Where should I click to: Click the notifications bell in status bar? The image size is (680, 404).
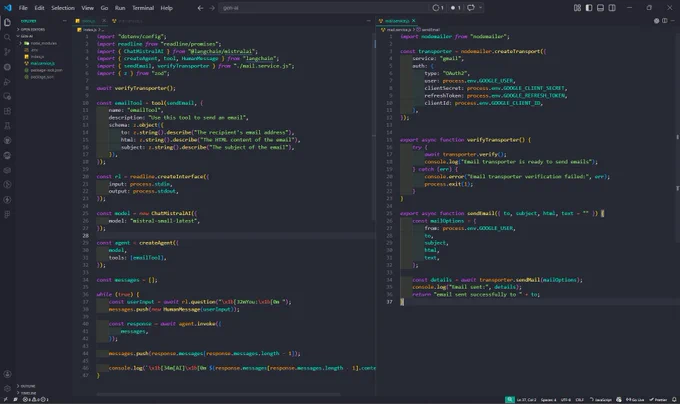[x=674, y=400]
